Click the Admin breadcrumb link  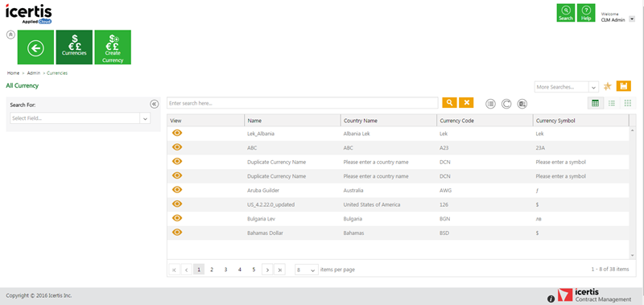(34, 73)
